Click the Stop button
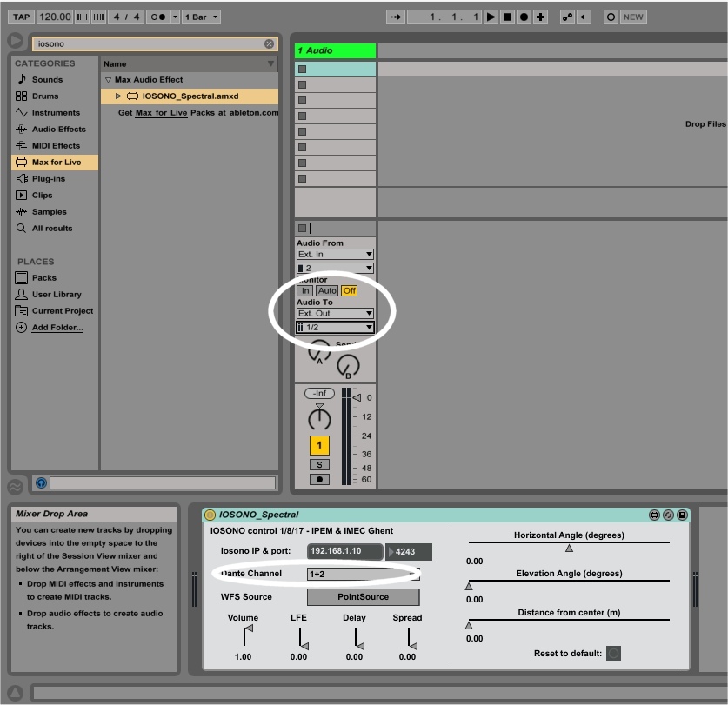This screenshot has width=728, height=705. [507, 17]
